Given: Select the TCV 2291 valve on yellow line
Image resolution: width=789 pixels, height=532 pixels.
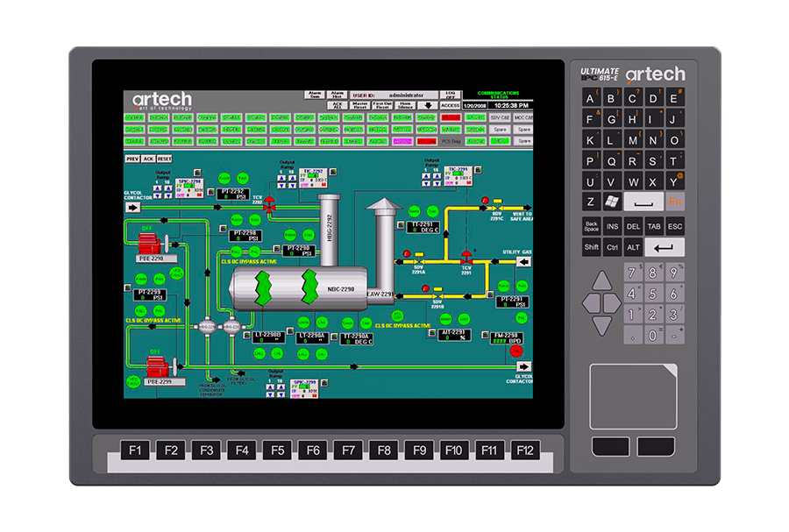Looking at the screenshot, I should point(466,257).
